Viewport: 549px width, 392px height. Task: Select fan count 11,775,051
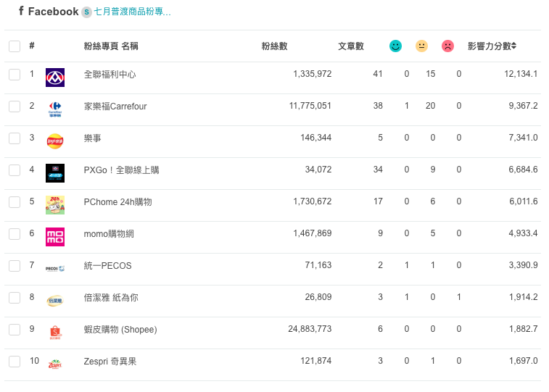pos(310,106)
